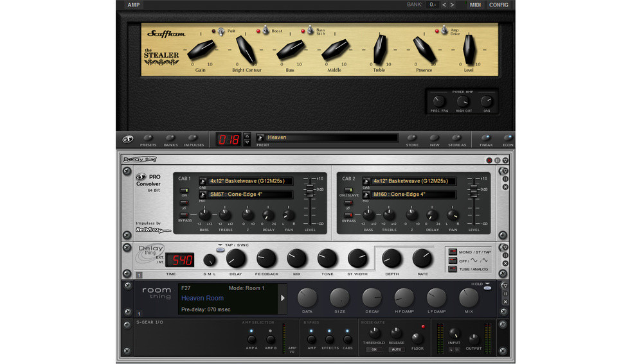
Task: Open the Delay Thing unit menu triangle
Action: click(505, 247)
